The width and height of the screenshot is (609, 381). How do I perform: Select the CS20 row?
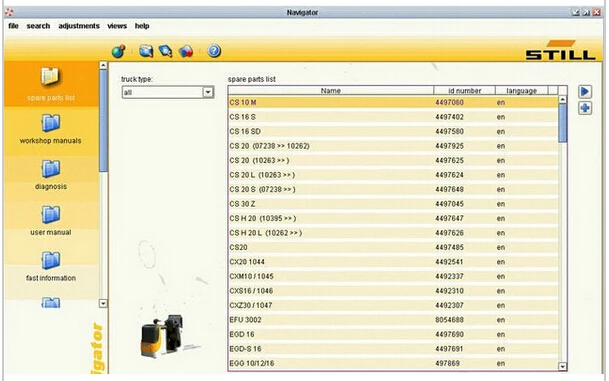393,247
